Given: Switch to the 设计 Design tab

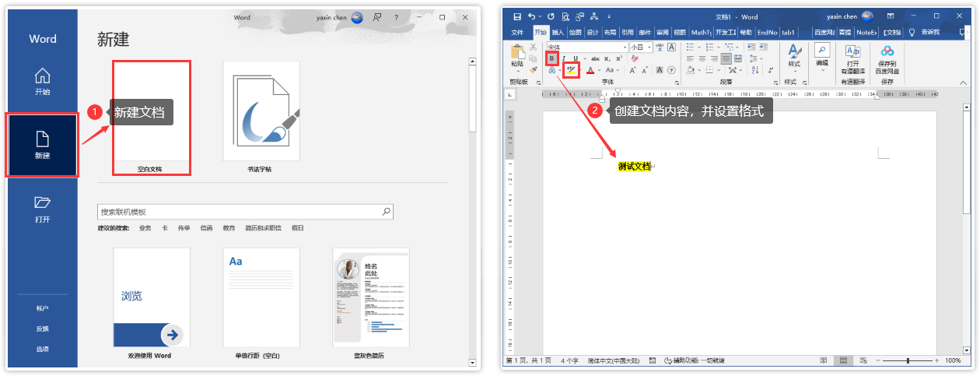Looking at the screenshot, I should coord(593,33).
